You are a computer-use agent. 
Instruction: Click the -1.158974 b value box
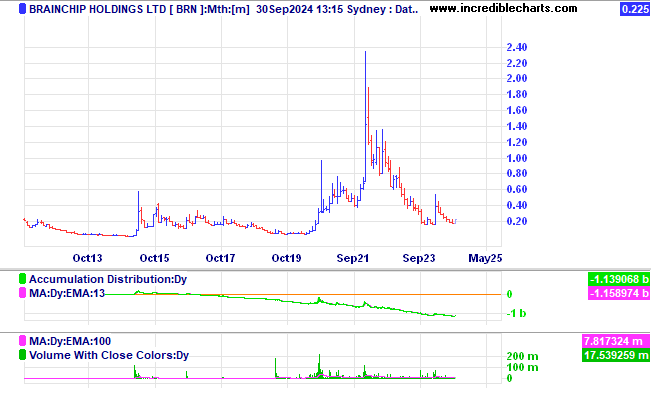(x=619, y=293)
